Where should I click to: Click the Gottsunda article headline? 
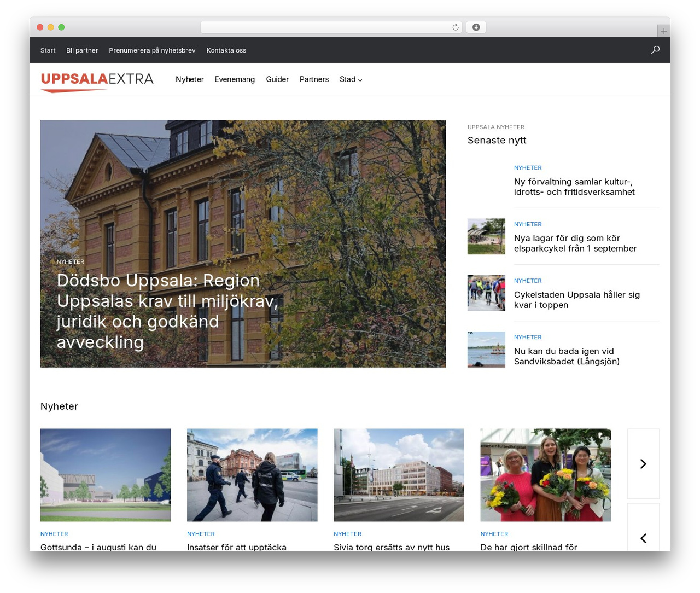98,547
